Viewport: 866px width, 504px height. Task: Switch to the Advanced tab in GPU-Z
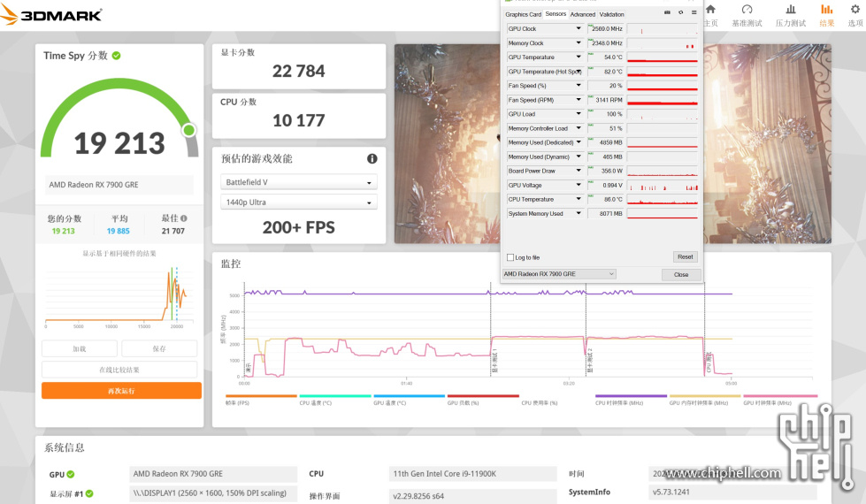583,14
